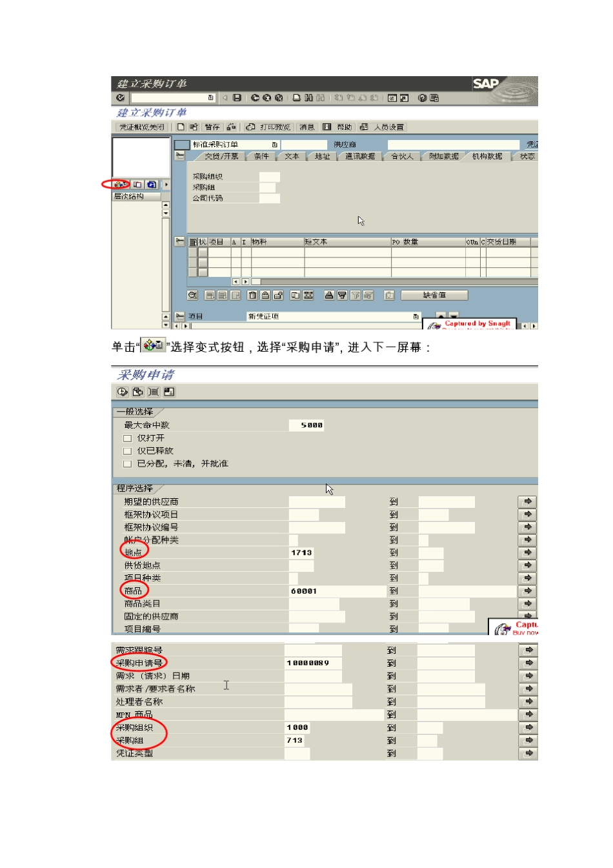The width and height of the screenshot is (613, 868).
Task: Click the 凭证概览关闭 button
Action: 142,127
